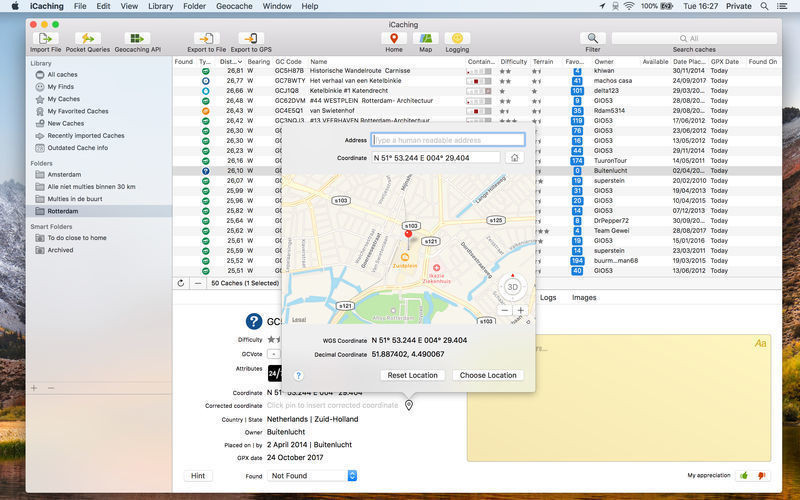Open Pocket Queries from toolbar

coord(88,39)
